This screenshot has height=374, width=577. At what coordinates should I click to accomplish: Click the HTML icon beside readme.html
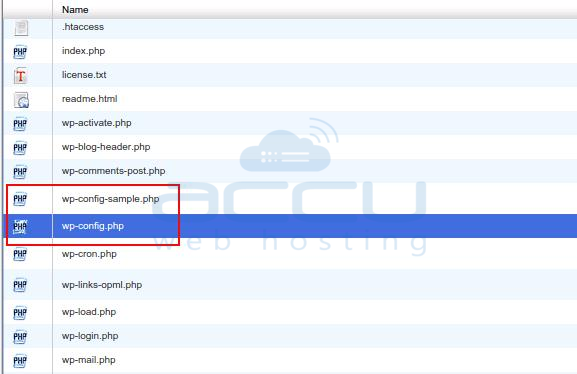(x=21, y=100)
